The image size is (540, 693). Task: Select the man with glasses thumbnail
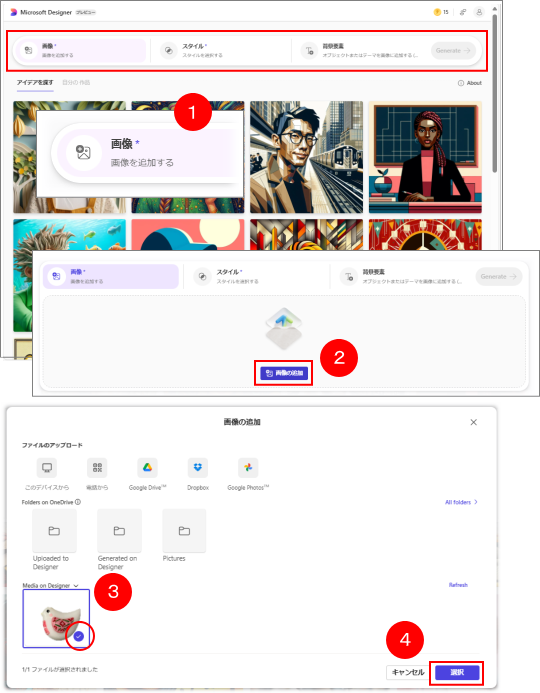pyautogui.click(x=306, y=157)
